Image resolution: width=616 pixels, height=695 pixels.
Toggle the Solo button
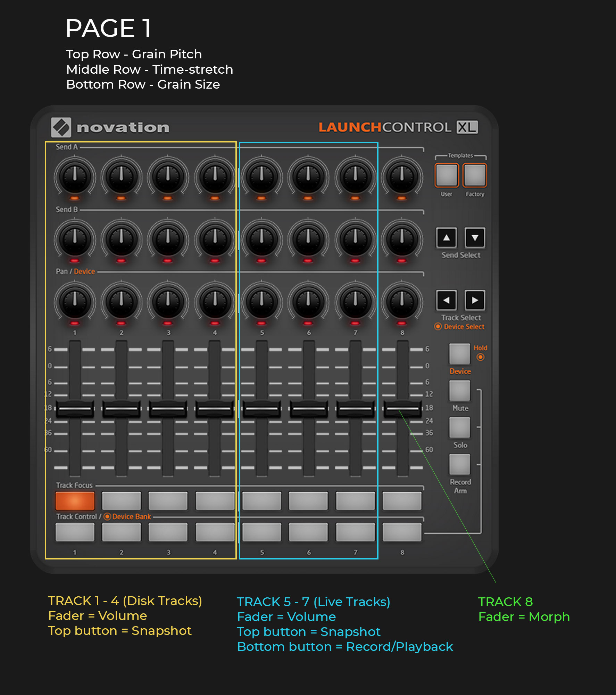click(460, 427)
